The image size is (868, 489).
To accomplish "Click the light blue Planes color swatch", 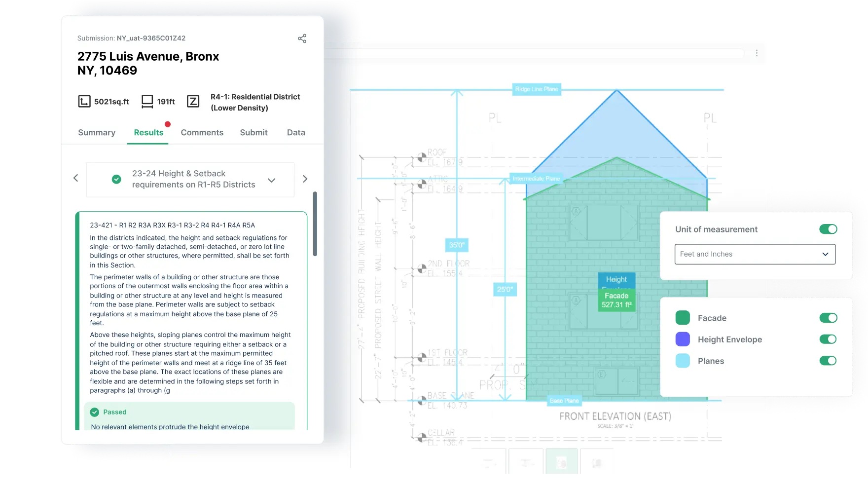I will pyautogui.click(x=683, y=361).
